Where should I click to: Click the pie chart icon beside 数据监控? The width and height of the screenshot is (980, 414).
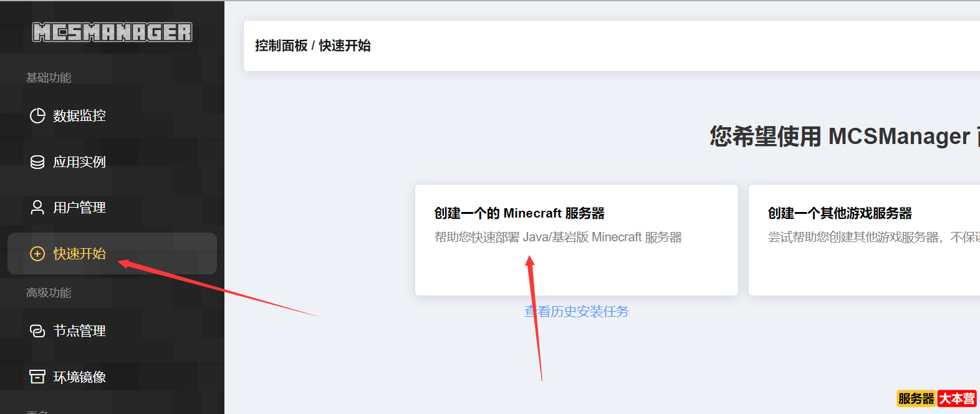37,115
